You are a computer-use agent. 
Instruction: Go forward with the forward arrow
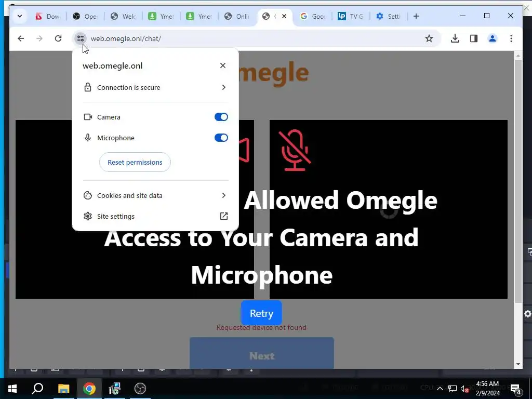tap(39, 38)
